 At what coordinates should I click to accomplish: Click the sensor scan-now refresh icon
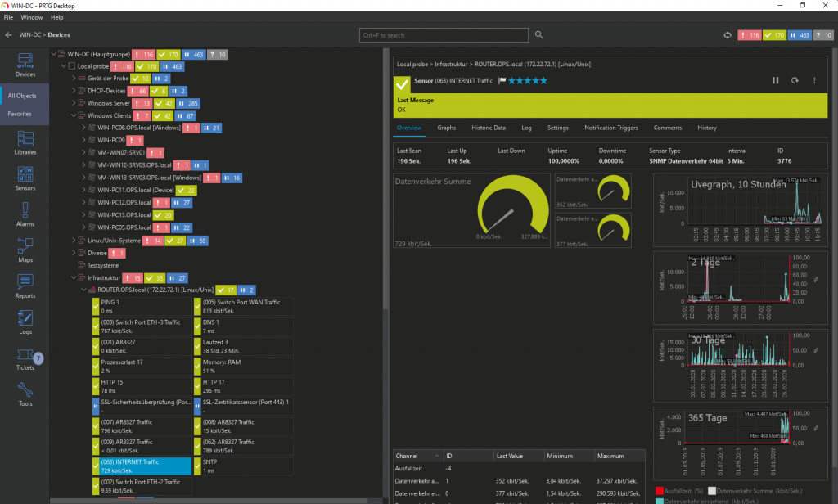pos(795,80)
